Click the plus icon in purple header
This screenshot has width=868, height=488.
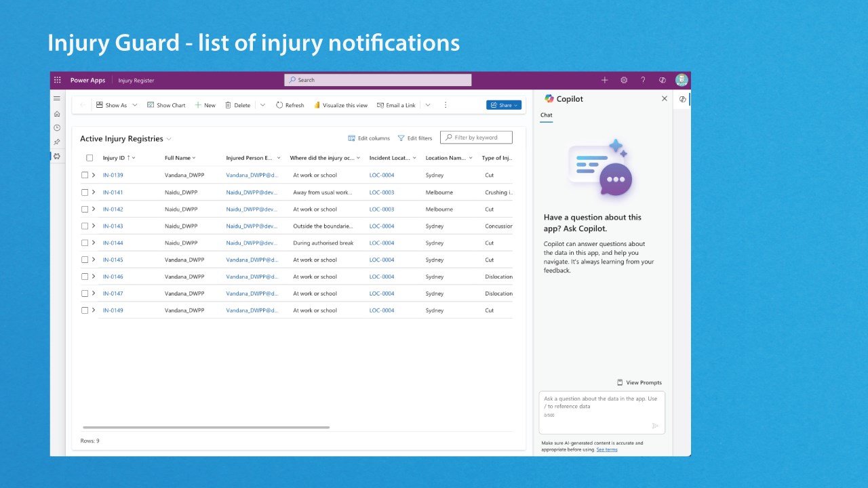click(604, 80)
